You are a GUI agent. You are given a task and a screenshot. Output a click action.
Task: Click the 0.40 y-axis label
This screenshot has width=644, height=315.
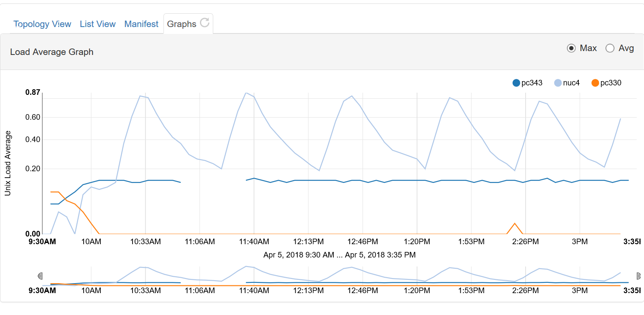click(x=33, y=139)
